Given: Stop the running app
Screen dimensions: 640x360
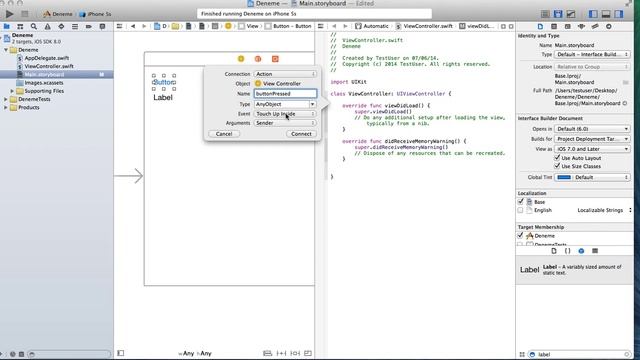Looking at the screenshot, I should 24,14.
